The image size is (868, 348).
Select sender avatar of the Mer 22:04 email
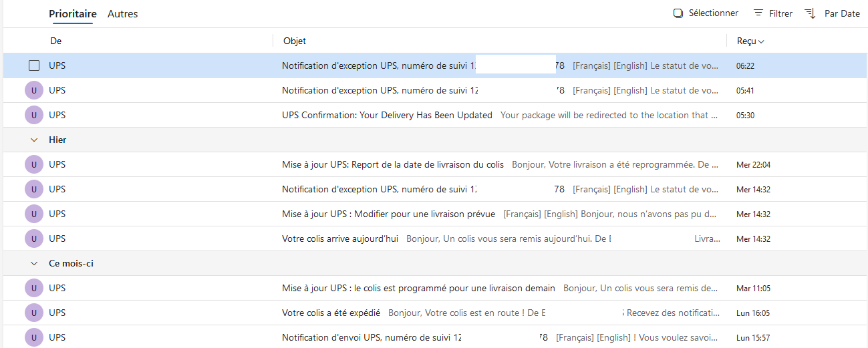(x=34, y=164)
